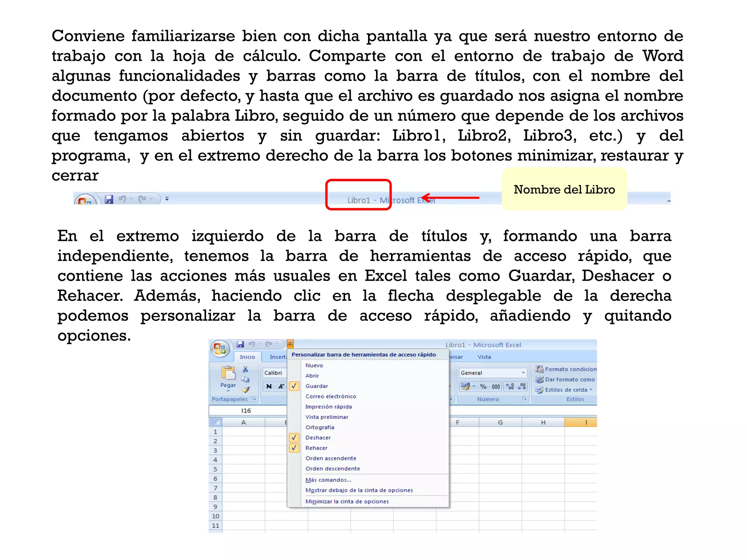Click Dar formato como tabla button
This screenshot has width=747, height=560.
click(x=566, y=379)
